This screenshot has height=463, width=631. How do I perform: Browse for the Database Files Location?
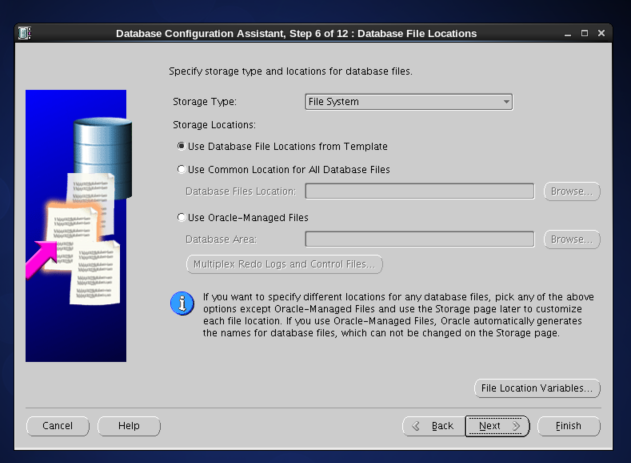tap(572, 191)
